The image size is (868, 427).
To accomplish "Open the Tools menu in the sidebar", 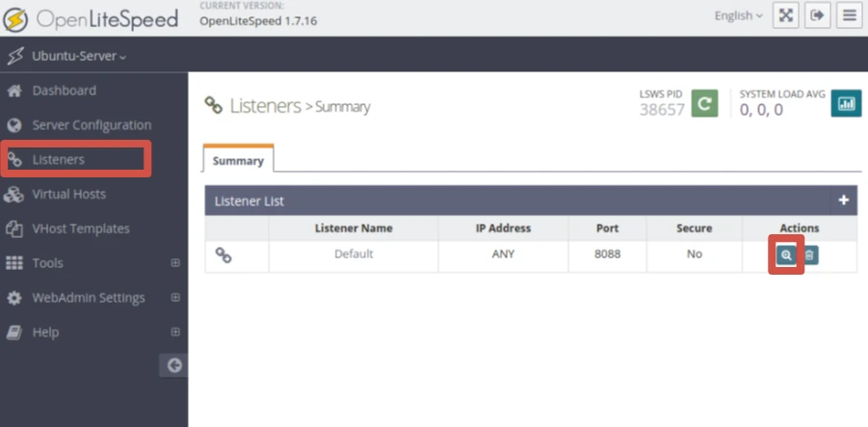I will tap(47, 263).
